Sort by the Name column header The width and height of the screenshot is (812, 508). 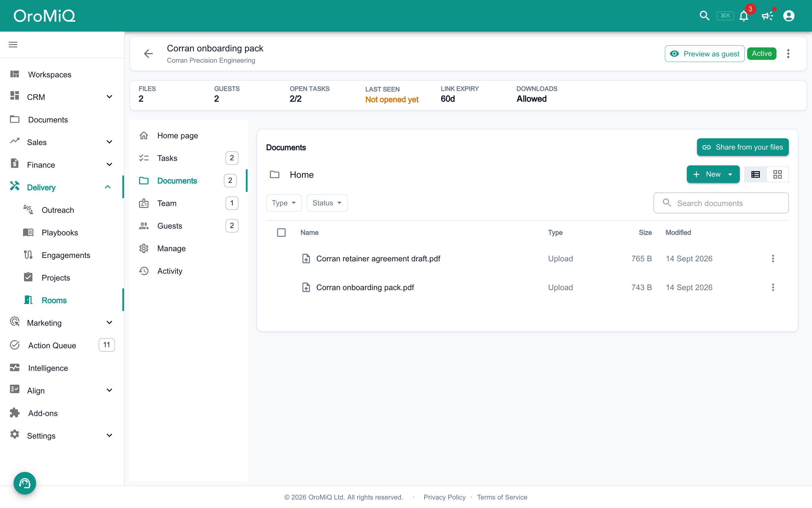coord(309,233)
